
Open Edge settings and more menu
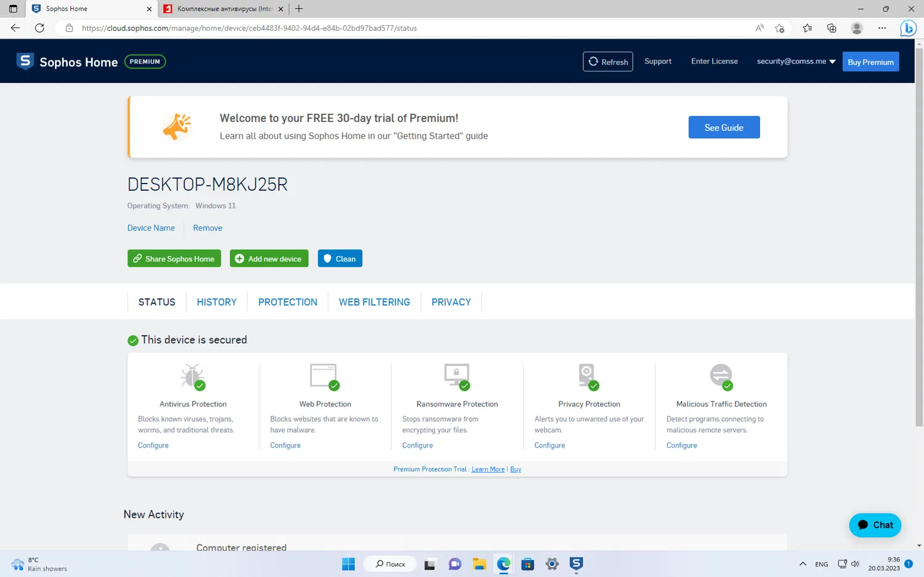click(882, 28)
